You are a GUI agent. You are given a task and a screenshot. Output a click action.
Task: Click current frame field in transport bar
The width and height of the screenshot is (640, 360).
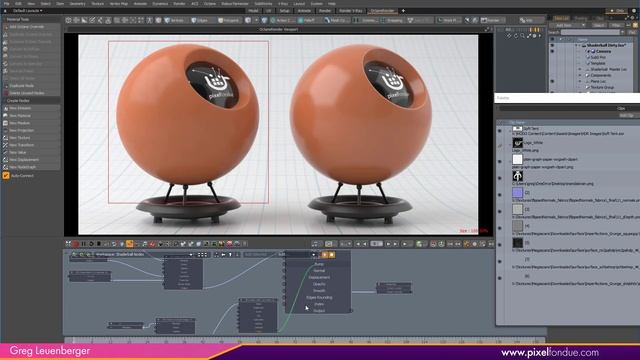pos(376,244)
